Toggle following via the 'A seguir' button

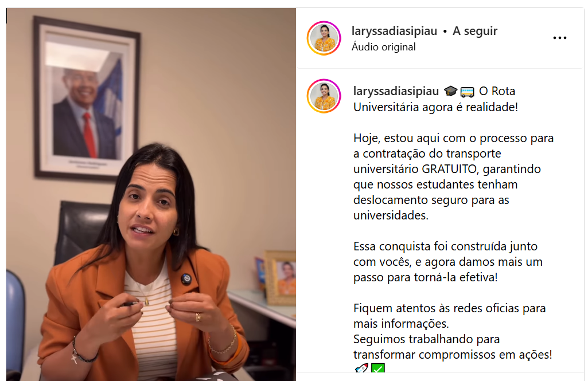[475, 31]
